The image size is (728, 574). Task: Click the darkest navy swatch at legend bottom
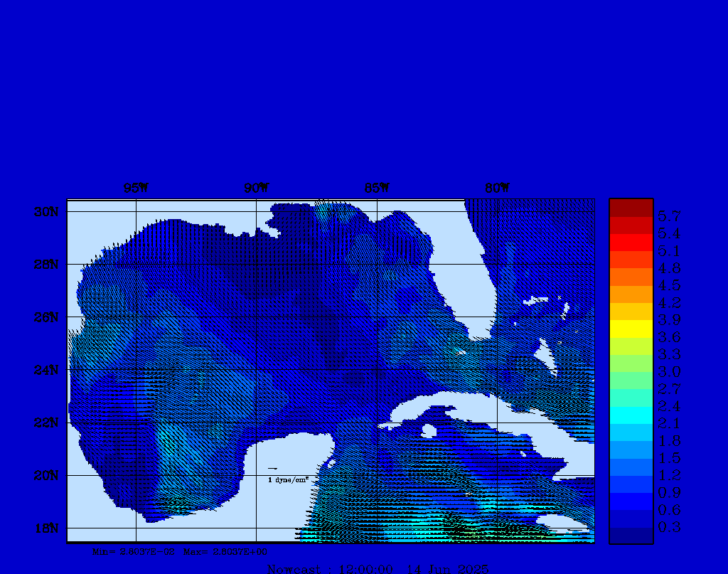pos(631,536)
